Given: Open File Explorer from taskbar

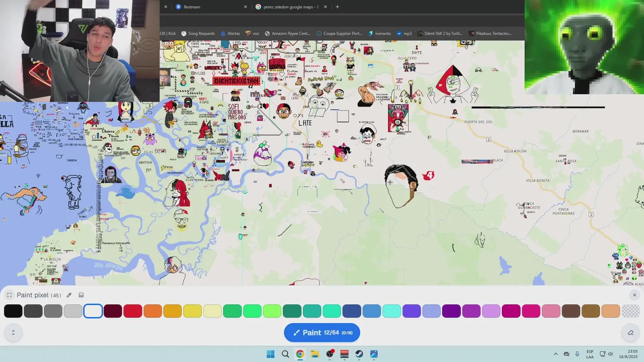Looking at the screenshot, I should tap(315, 354).
